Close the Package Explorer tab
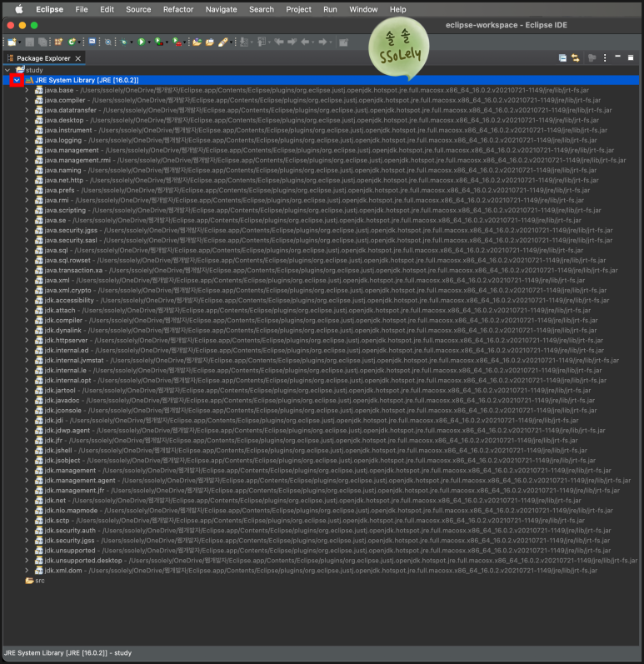 78,58
